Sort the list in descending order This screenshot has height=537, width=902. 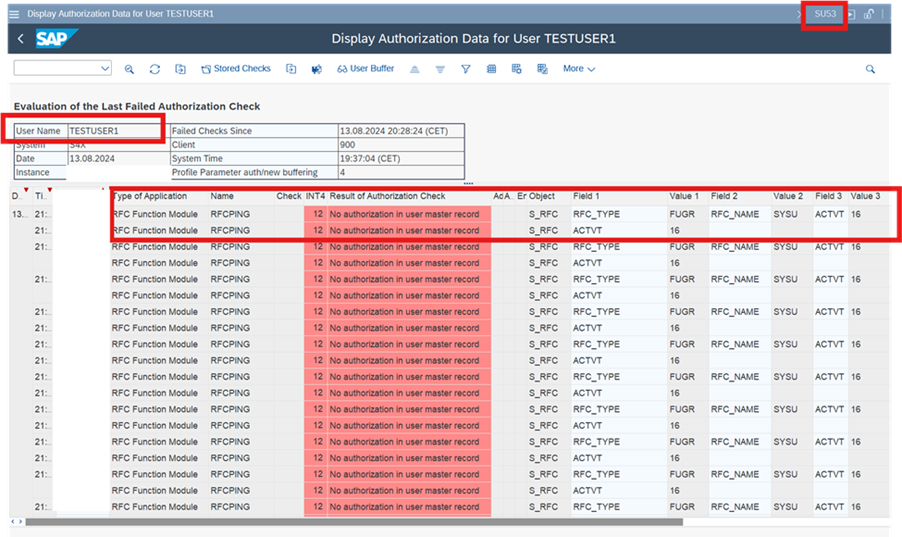(x=440, y=69)
